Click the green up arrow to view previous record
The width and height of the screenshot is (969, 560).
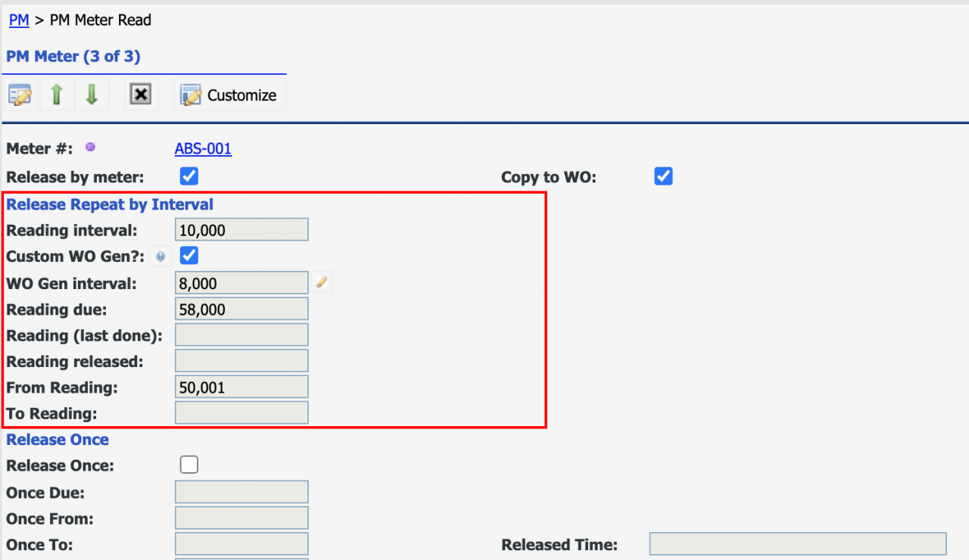[57, 94]
